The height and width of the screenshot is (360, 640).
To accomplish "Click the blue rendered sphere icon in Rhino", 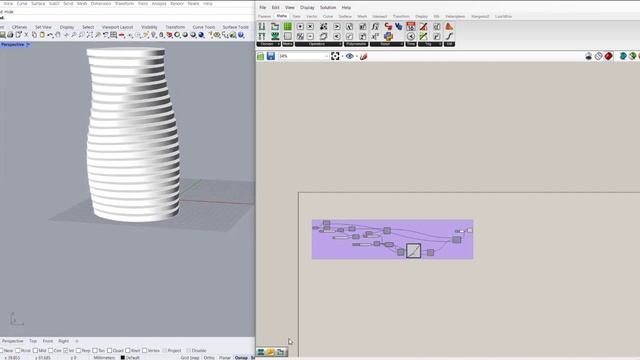I will (201, 35).
